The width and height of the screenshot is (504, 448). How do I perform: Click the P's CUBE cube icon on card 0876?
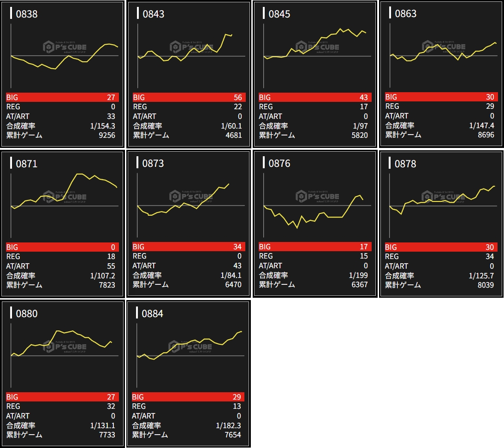(x=300, y=197)
